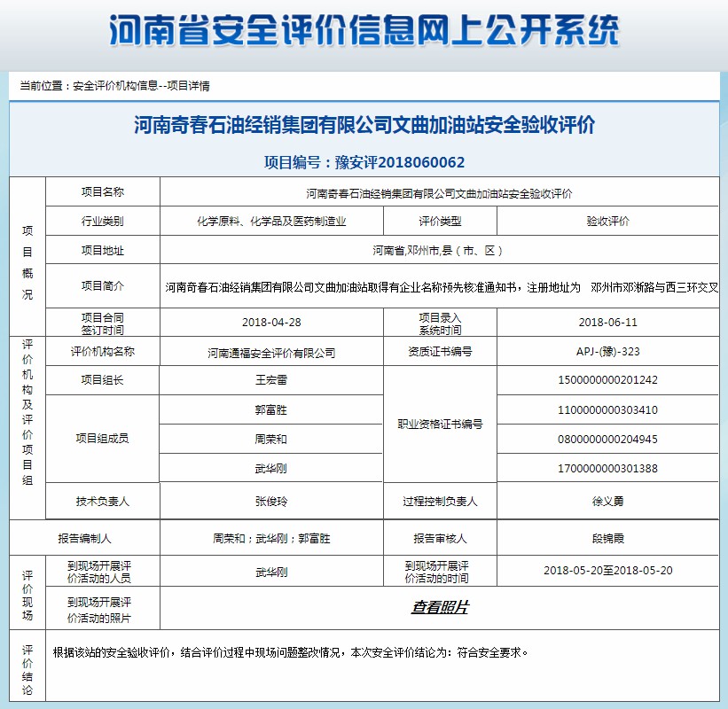Click the 到现场开展评价活动的照片 label
Viewport: 728px width, 709px height.
tap(99, 610)
